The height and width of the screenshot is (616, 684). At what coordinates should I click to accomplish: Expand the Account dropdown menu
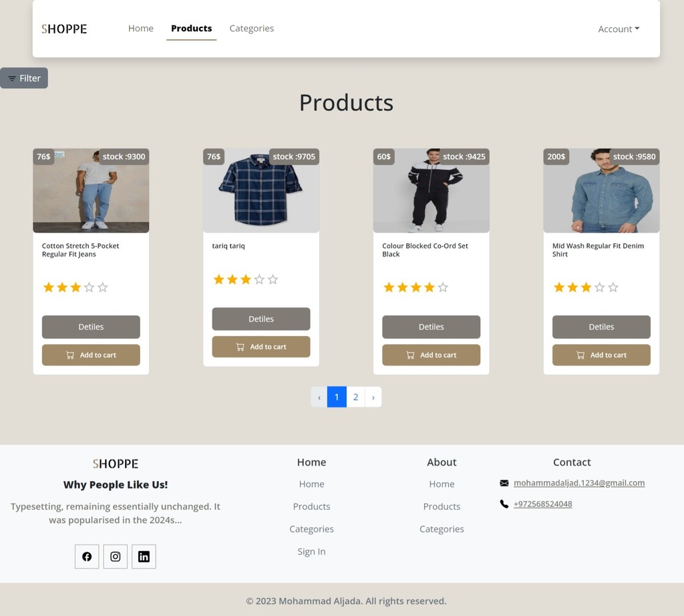click(619, 29)
